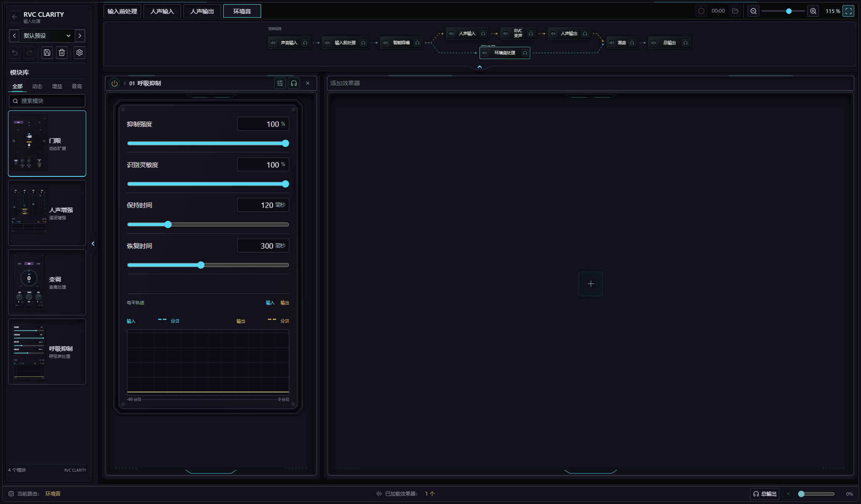Click the bottom 总输出 monitor button
This screenshot has height=504, width=861.
coord(765,493)
